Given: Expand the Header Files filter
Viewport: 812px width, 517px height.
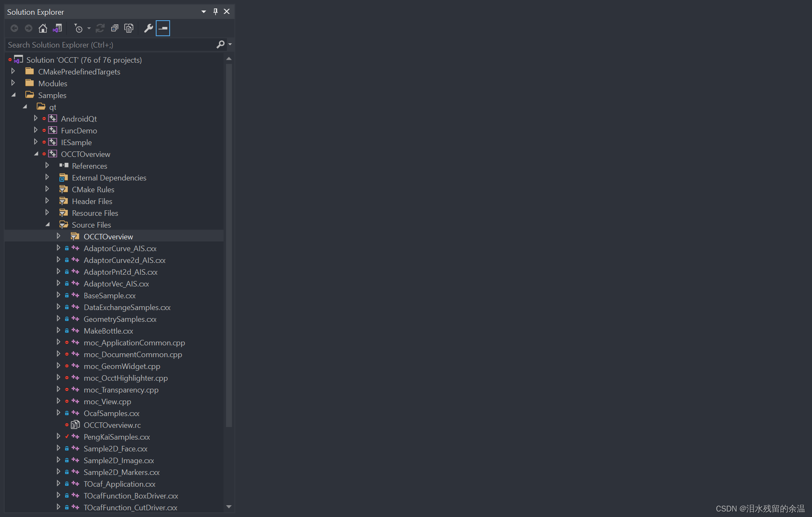Looking at the screenshot, I should point(47,201).
